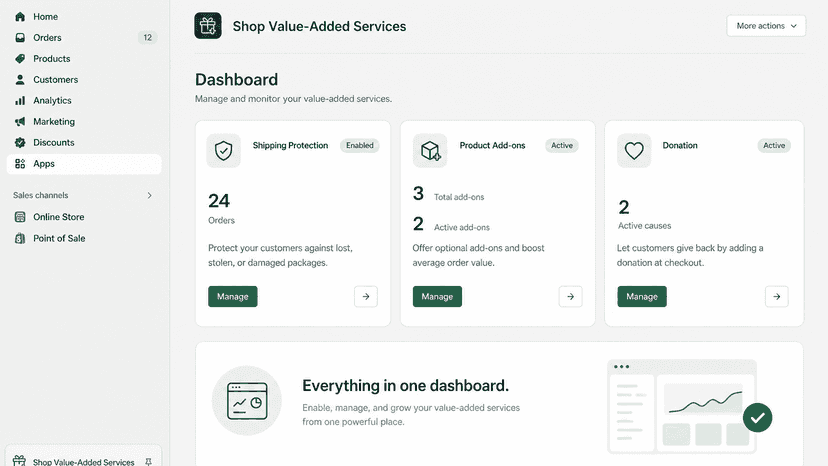The width and height of the screenshot is (828, 466).
Task: Click the Discounts badge icon
Action: point(20,143)
